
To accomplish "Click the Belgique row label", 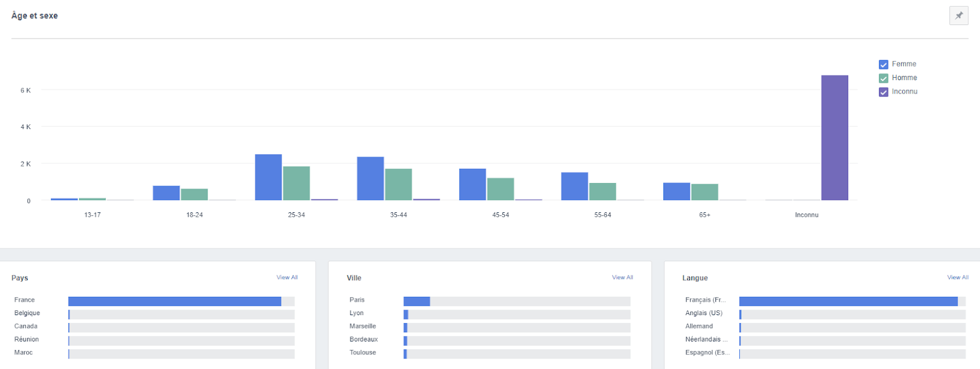I will coord(27,313).
